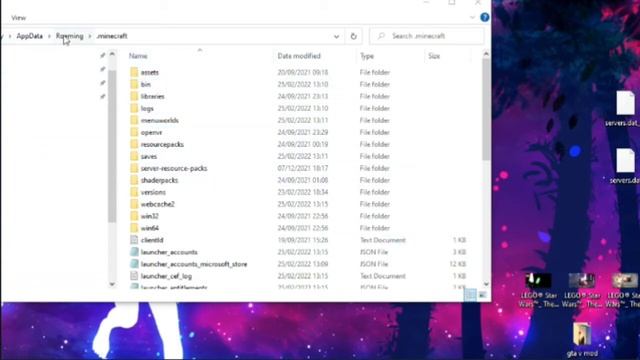Screen dimensions: 640x360
Task: Click "12 KB" size of launcher_accounts_microsoft_store
Action: tap(458, 264)
